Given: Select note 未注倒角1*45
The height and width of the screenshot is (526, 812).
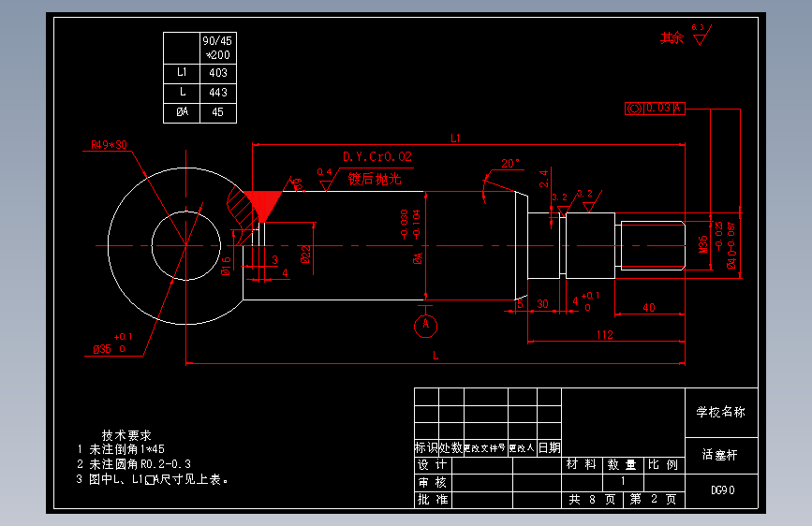Looking at the screenshot, I should [126, 449].
